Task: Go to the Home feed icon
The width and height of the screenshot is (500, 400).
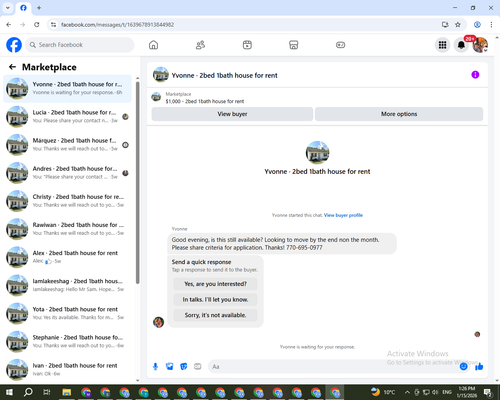Action: (x=153, y=45)
